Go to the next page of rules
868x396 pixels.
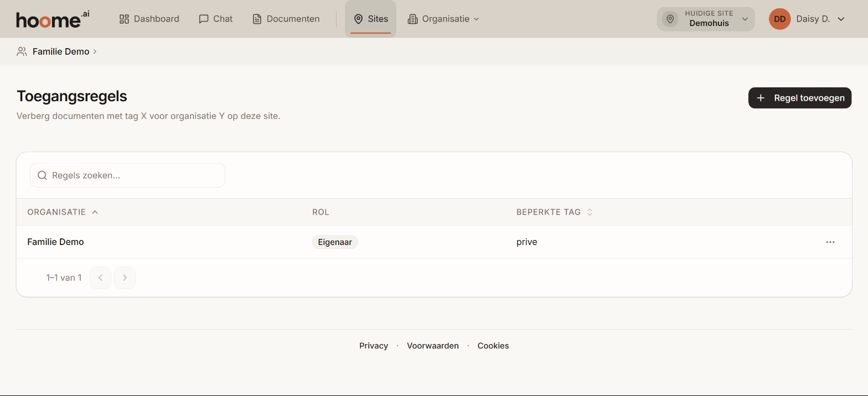pyautogui.click(x=125, y=278)
